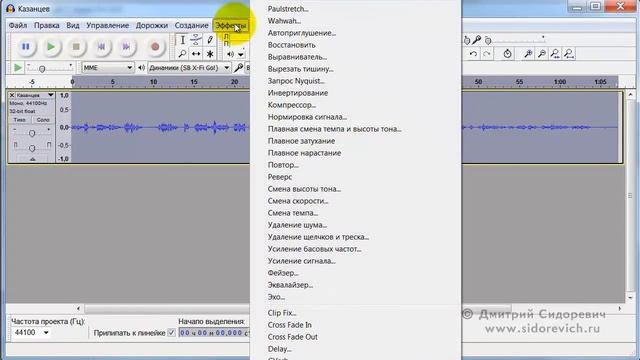The height and width of the screenshot is (360, 640).
Task: Start recording with the red Record button
Action: pyautogui.click(x=155, y=47)
